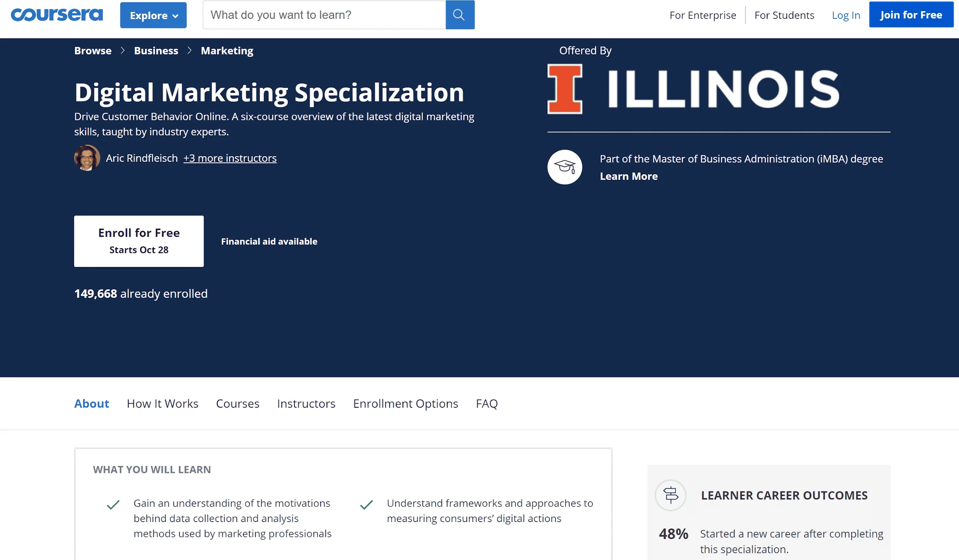Click the '149,668 already enrolled' text
959x560 pixels.
click(141, 293)
